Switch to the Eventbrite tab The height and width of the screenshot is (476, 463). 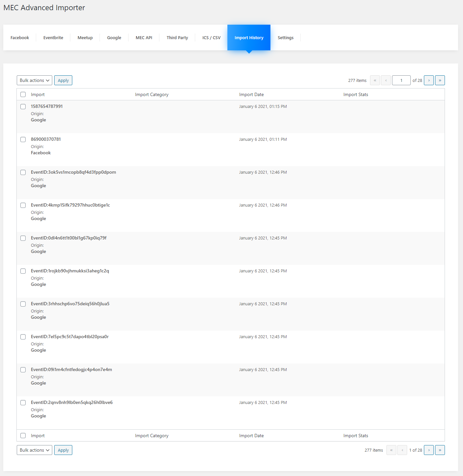pos(53,38)
